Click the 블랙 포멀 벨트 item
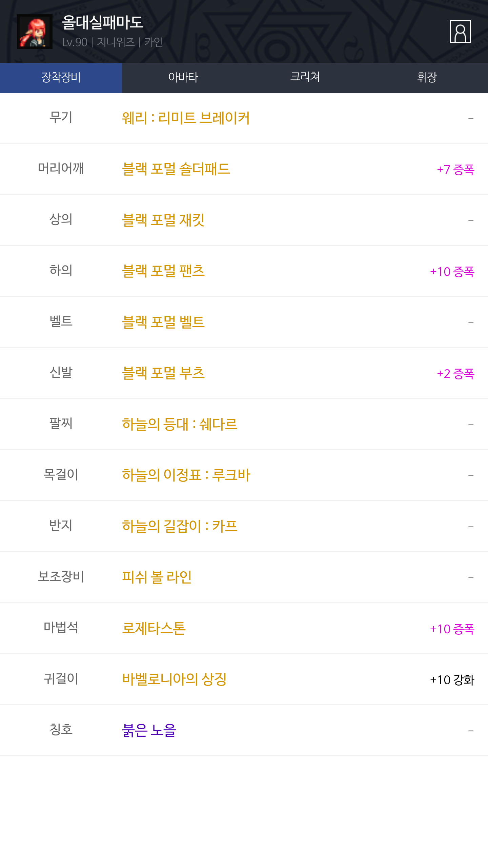488x868 pixels. [x=163, y=322]
